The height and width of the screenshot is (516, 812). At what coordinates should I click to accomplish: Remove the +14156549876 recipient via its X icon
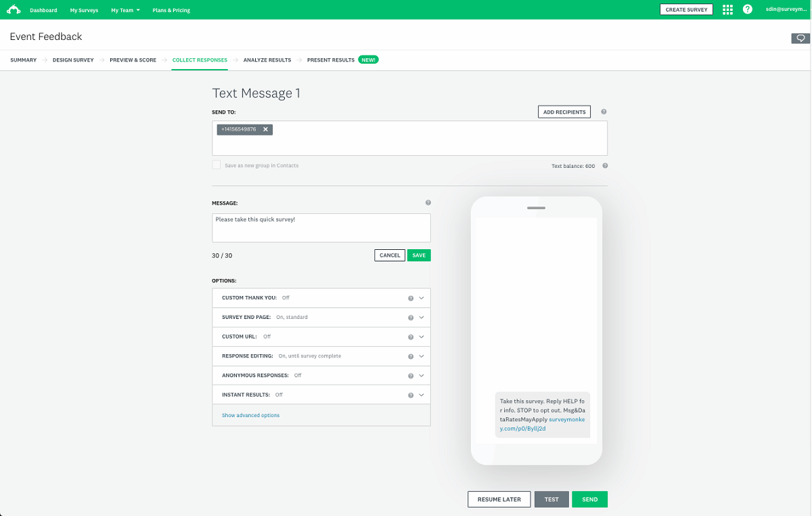point(265,129)
